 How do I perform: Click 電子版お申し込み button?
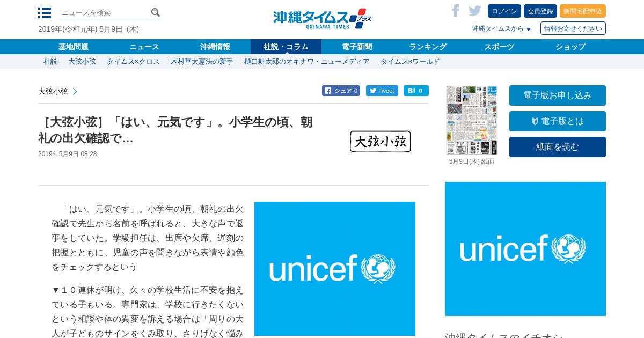558,95
